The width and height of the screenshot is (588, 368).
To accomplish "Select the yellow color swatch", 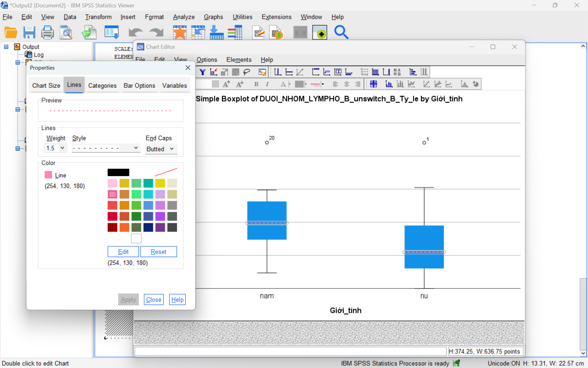I will tap(160, 183).
